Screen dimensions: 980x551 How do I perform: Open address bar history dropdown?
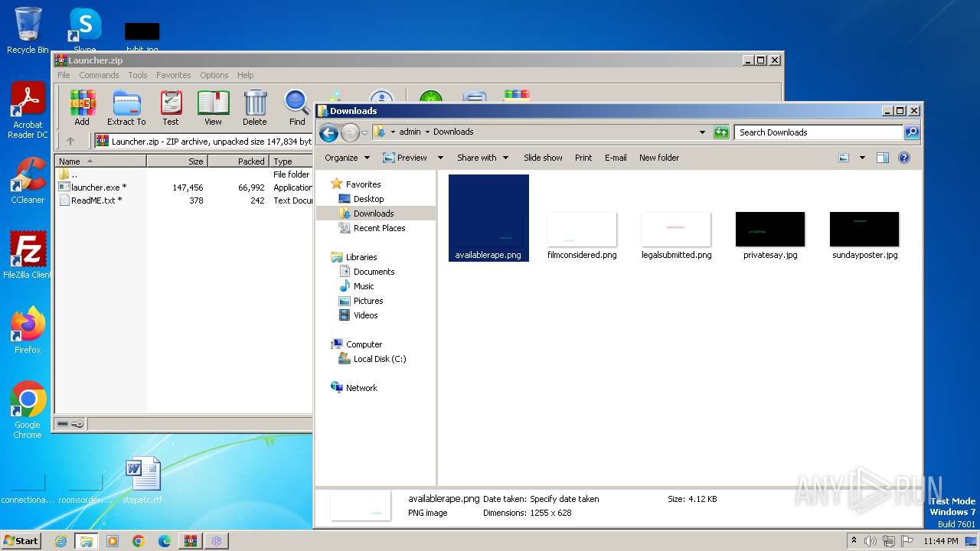pos(702,132)
